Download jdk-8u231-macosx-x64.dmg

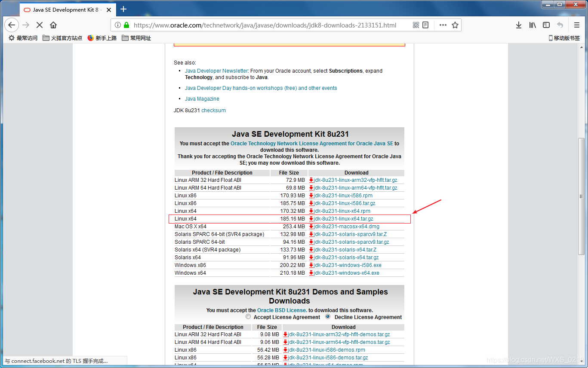click(x=346, y=227)
